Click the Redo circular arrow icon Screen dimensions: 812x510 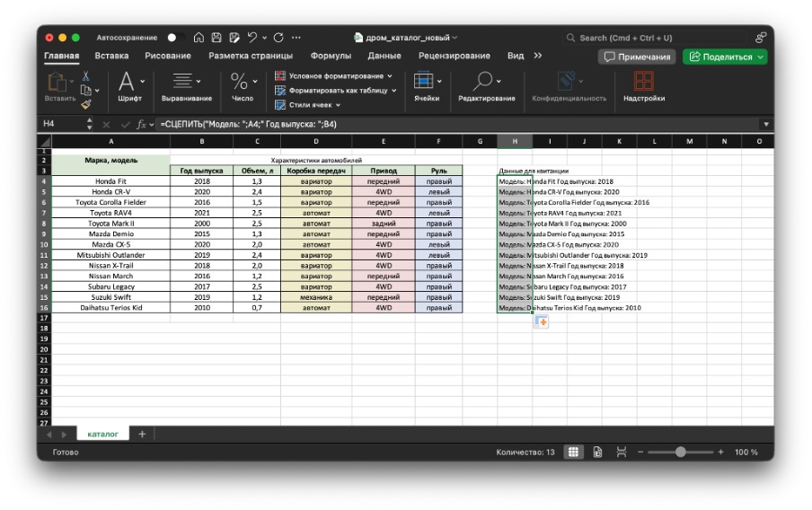coord(278,38)
